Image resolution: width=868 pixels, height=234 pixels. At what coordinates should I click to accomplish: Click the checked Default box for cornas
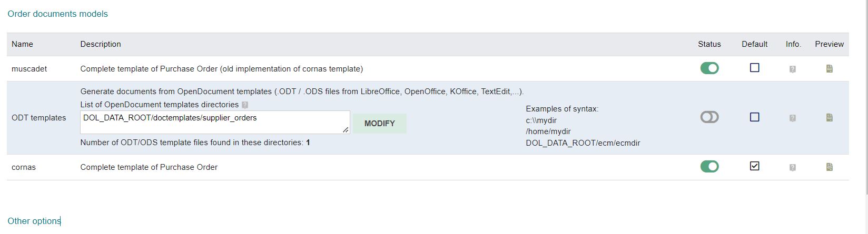(x=754, y=166)
